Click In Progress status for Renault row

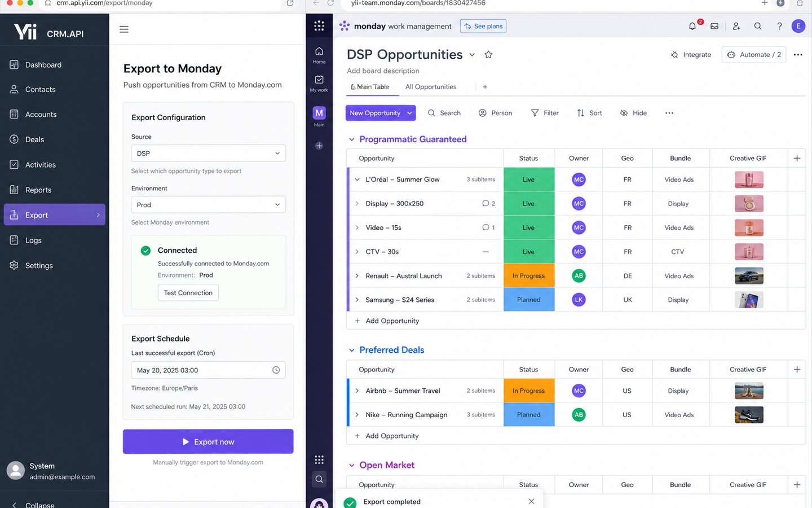529,276
